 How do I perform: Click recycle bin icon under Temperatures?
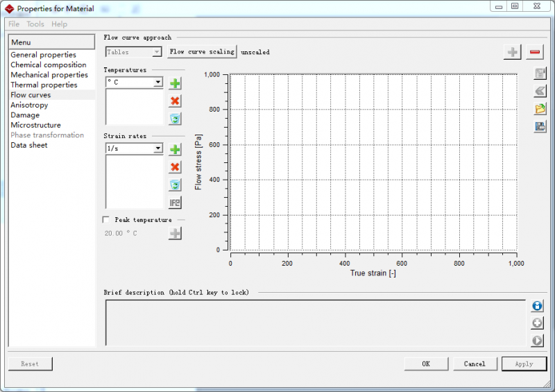tap(175, 119)
